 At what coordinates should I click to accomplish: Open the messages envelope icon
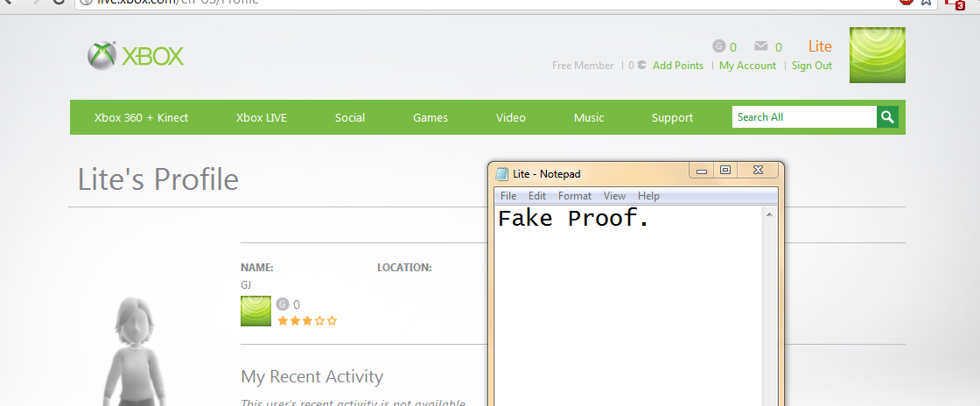coord(760,45)
